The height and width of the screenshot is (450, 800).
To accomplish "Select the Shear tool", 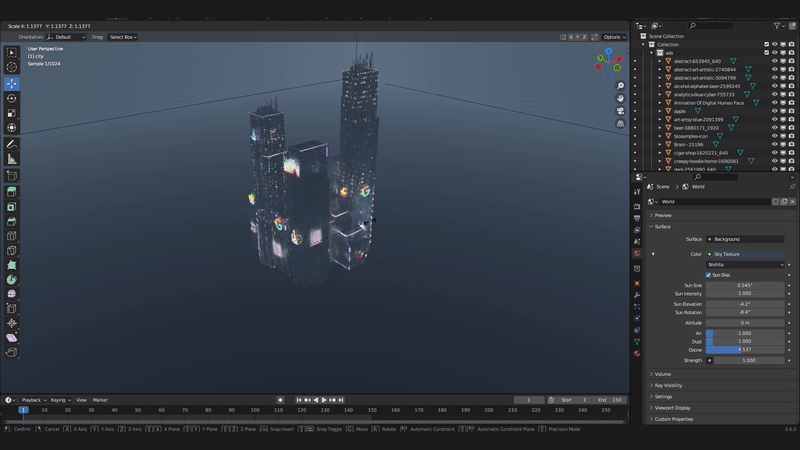I will point(12,338).
